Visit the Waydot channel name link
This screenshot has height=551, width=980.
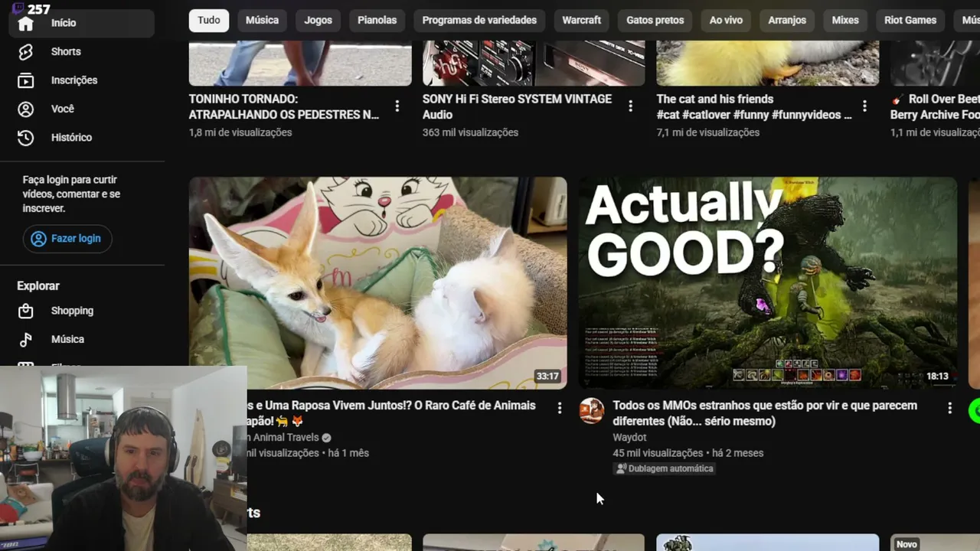point(629,438)
